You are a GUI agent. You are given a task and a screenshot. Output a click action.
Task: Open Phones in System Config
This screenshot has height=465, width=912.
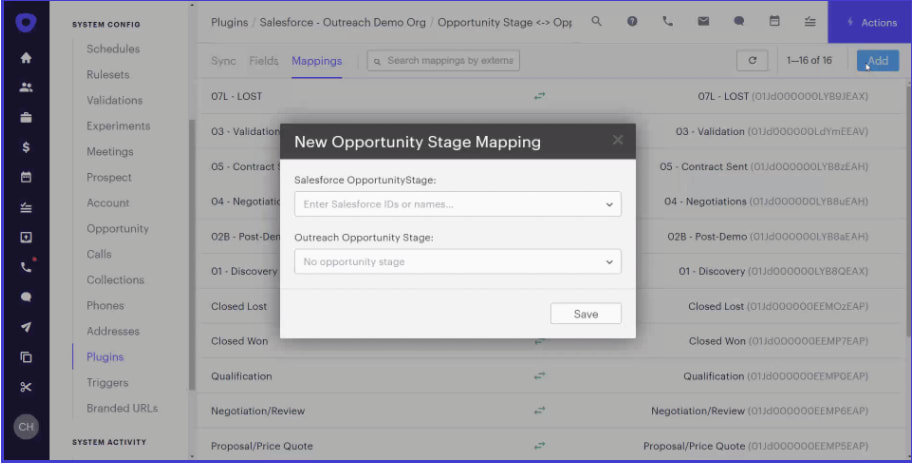pos(105,305)
